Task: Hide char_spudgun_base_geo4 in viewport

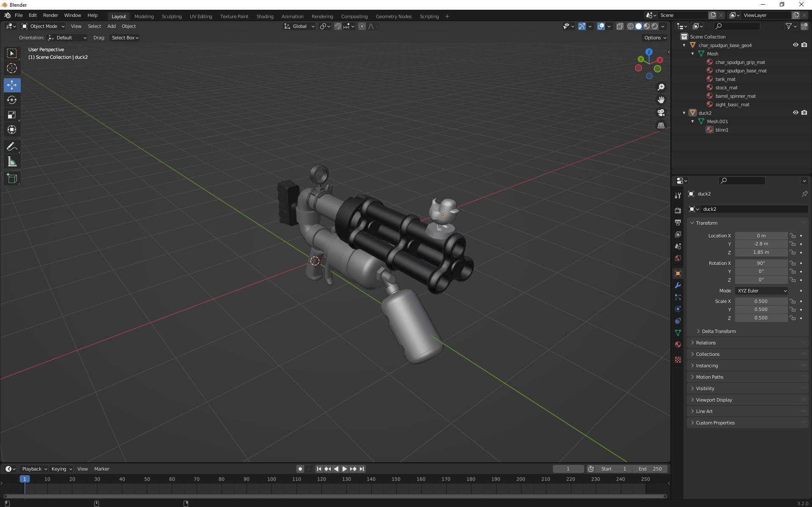Action: (796, 45)
